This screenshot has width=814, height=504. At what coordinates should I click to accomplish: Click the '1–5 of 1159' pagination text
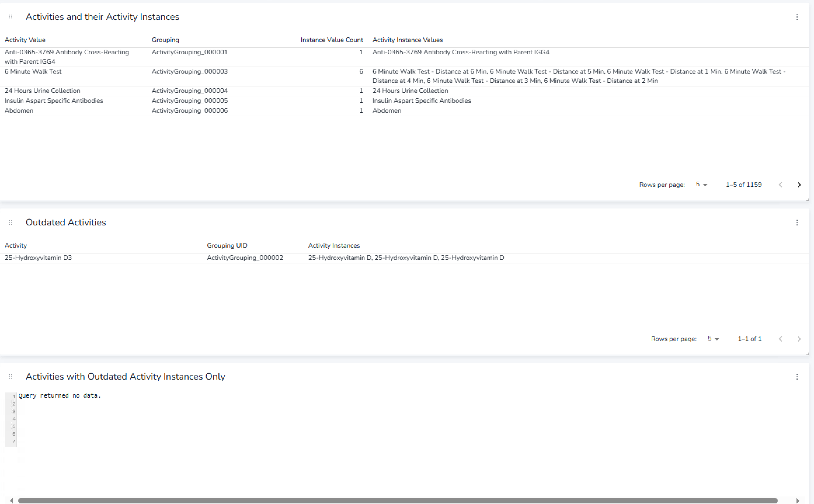[743, 185]
